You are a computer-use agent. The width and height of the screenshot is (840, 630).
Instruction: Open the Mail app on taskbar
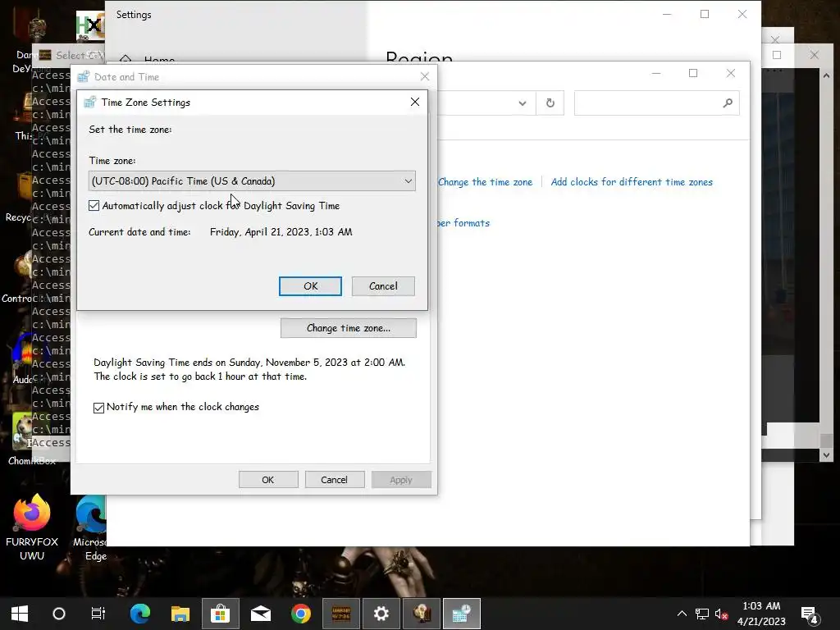click(261, 614)
